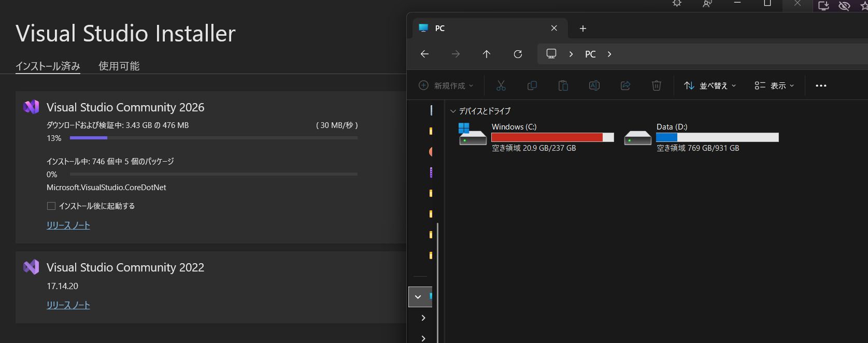Go up one folder level in Explorer
868x343 pixels.
(x=487, y=54)
